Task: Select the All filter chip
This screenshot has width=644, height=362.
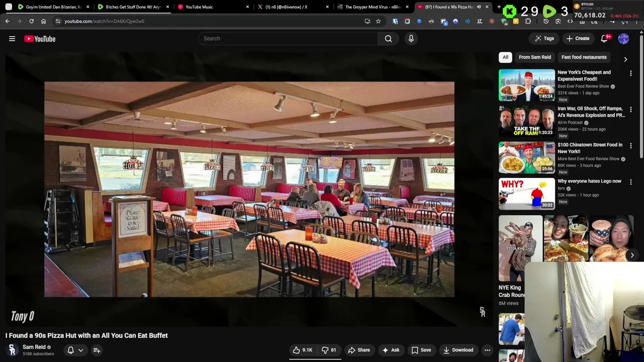Action: coord(506,57)
